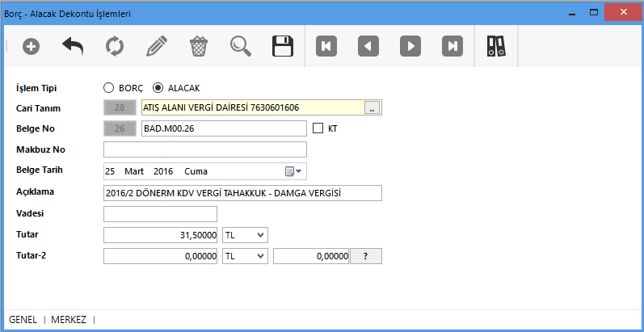Open the Belge Tarih calendar dropdown
644x332 pixels.
(x=293, y=171)
